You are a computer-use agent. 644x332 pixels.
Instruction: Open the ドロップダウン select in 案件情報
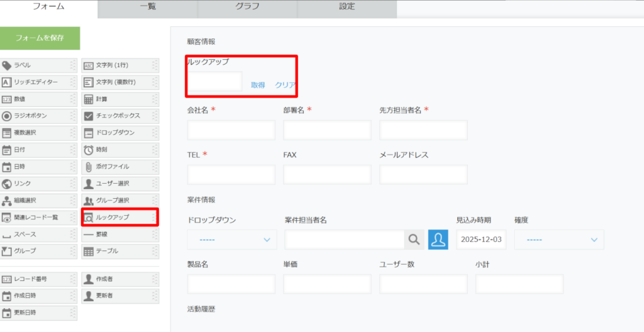click(x=231, y=240)
